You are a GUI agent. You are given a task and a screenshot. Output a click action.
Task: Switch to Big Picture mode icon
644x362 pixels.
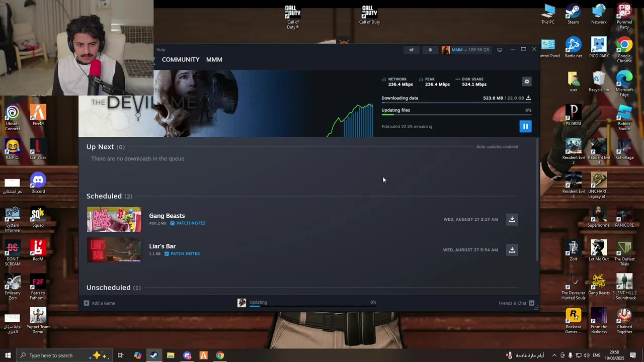pyautogui.click(x=500, y=50)
